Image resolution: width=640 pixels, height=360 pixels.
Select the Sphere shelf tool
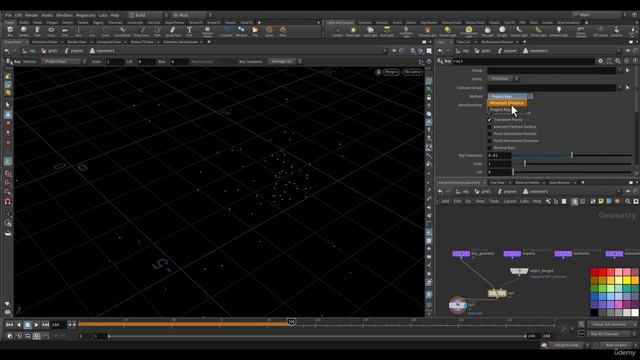24,31
